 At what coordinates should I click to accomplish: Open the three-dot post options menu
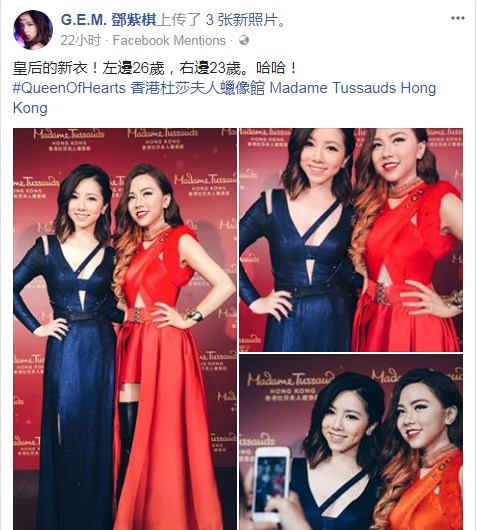tap(458, 18)
